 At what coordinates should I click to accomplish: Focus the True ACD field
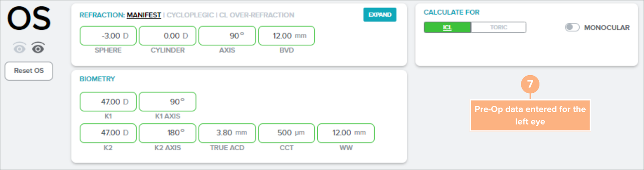227,133
